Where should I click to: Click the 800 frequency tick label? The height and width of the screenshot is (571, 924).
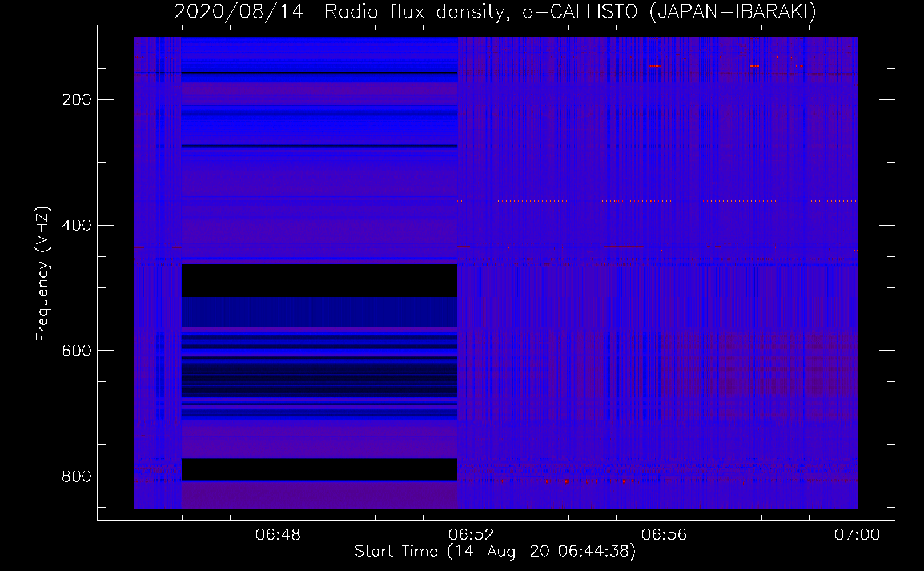point(77,476)
